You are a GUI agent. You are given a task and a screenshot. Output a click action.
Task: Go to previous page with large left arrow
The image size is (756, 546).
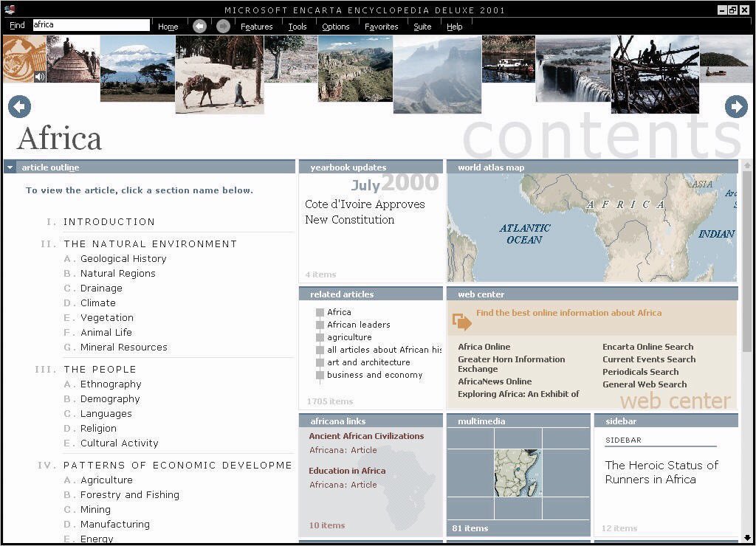coord(19,106)
